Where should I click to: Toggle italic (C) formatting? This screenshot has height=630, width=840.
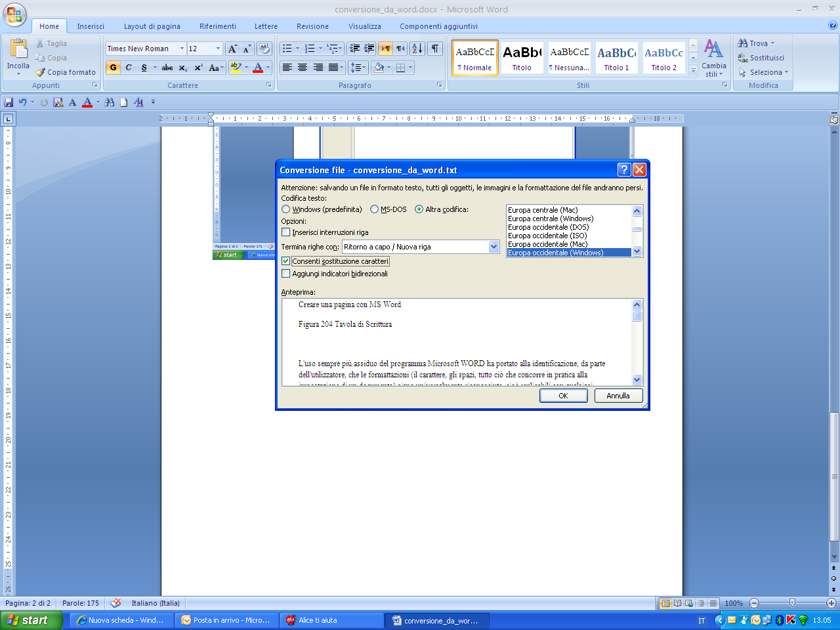(x=129, y=68)
